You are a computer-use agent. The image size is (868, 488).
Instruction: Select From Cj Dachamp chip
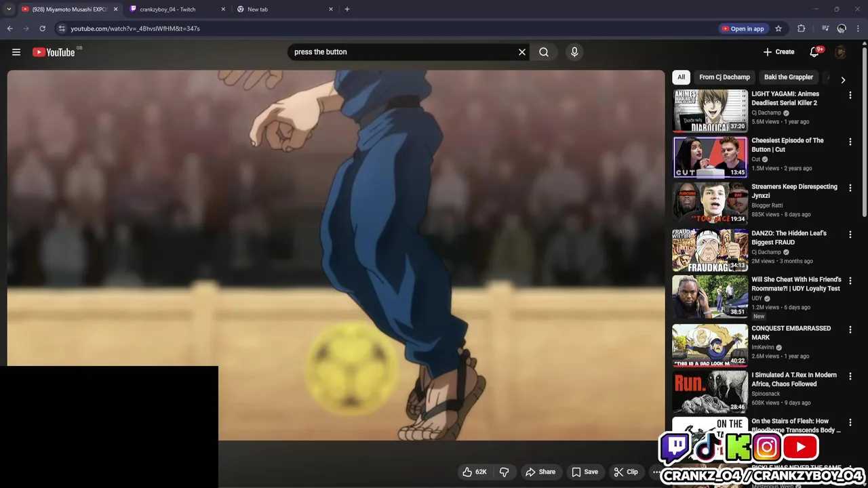724,77
